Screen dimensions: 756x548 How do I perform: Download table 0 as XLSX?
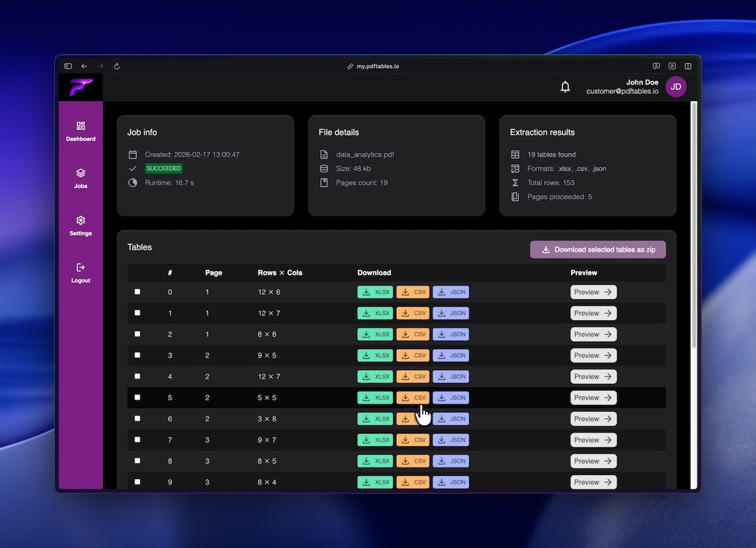375,291
